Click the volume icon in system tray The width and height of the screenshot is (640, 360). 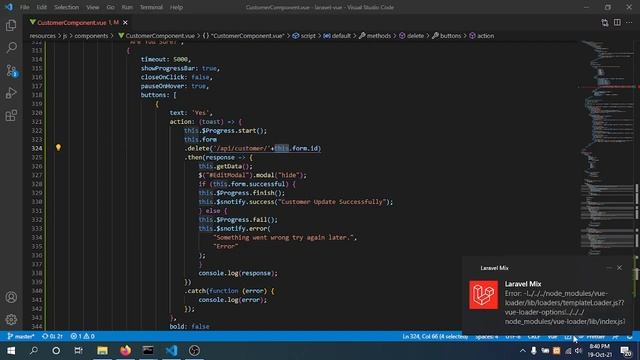tap(578, 351)
